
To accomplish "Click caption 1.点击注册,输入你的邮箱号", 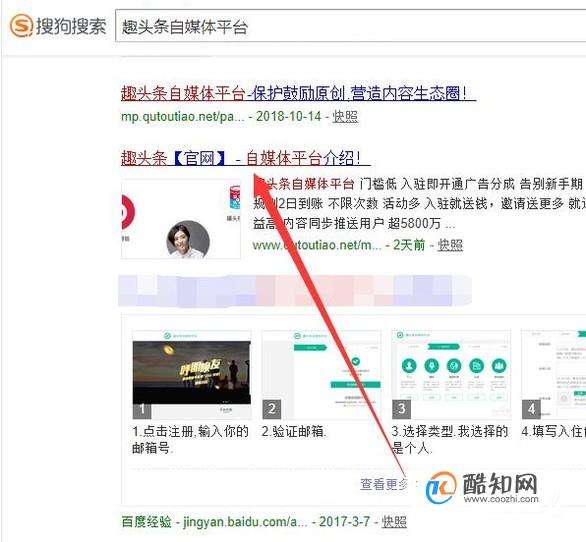I will (190, 439).
